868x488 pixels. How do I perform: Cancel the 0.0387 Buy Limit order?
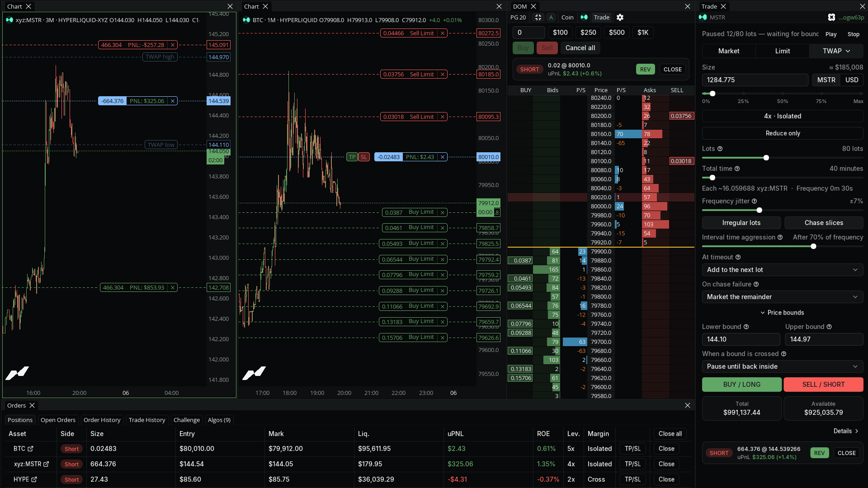tap(443, 212)
